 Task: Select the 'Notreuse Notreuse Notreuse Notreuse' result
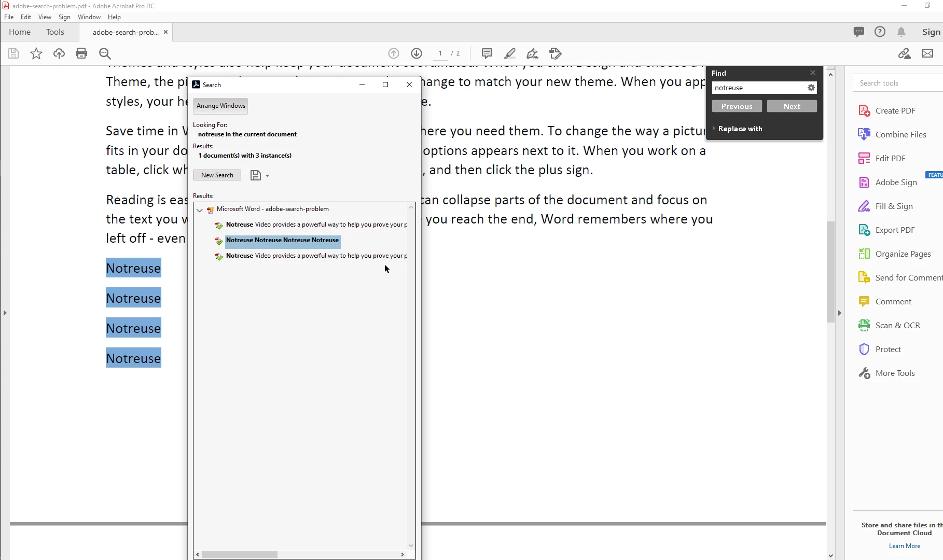[282, 241]
